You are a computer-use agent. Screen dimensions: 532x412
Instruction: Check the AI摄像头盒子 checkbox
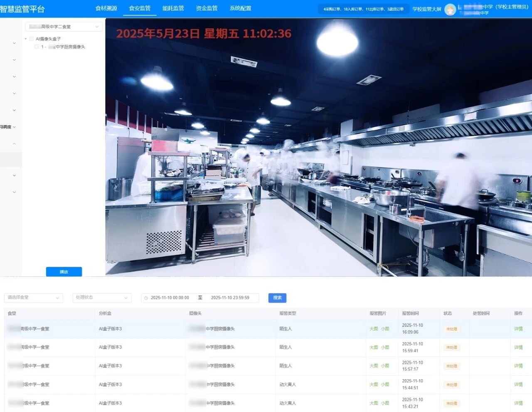pyautogui.click(x=32, y=39)
